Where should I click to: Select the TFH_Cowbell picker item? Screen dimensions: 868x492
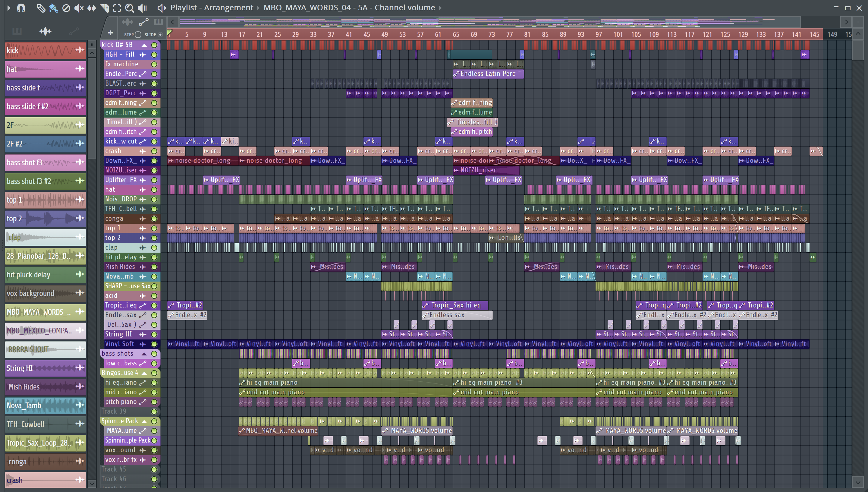(46, 424)
